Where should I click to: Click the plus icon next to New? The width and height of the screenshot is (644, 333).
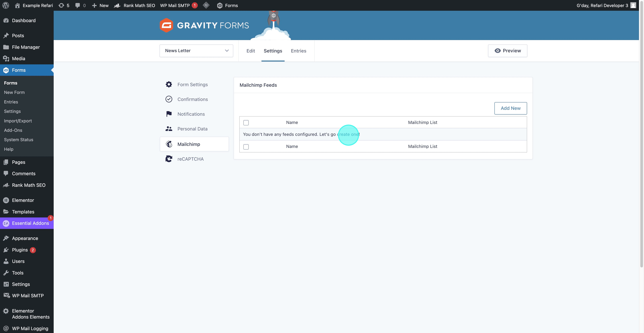[94, 5]
